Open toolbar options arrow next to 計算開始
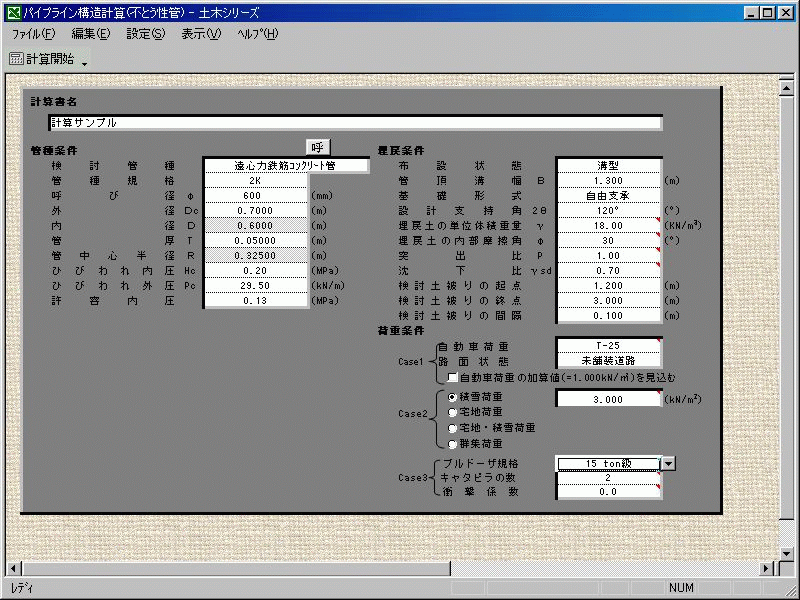The image size is (800, 600). click(x=85, y=62)
